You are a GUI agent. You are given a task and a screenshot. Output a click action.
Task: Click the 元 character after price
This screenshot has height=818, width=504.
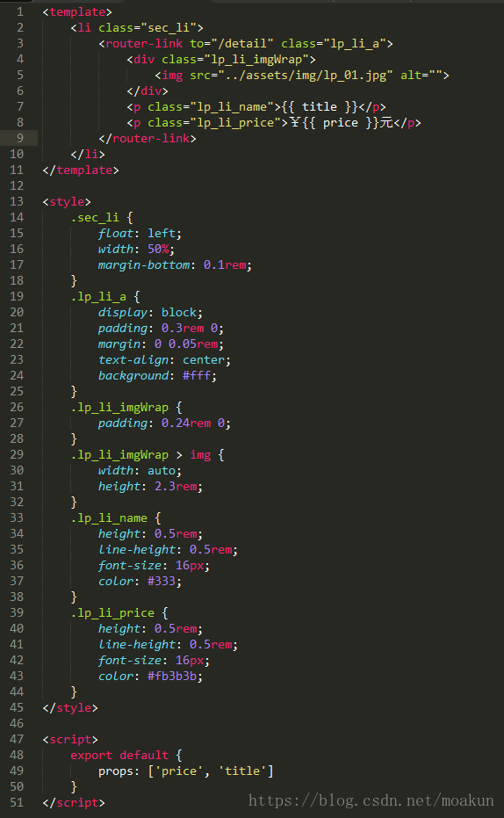coord(386,123)
